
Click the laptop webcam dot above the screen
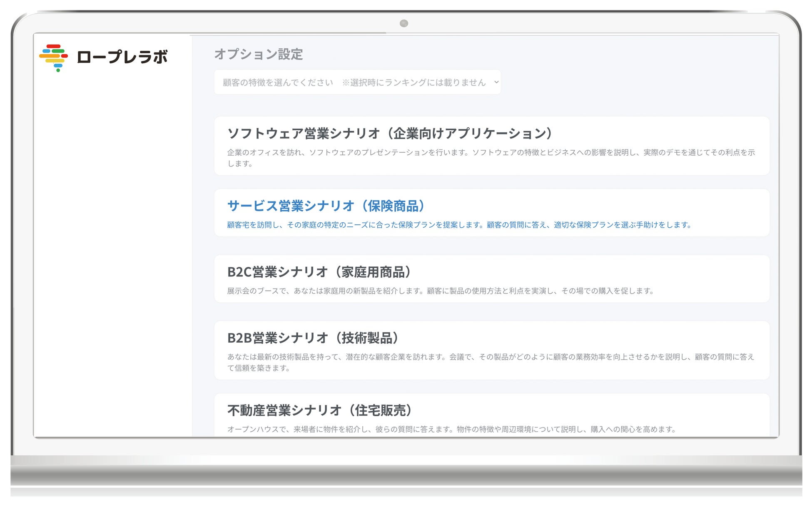404,23
